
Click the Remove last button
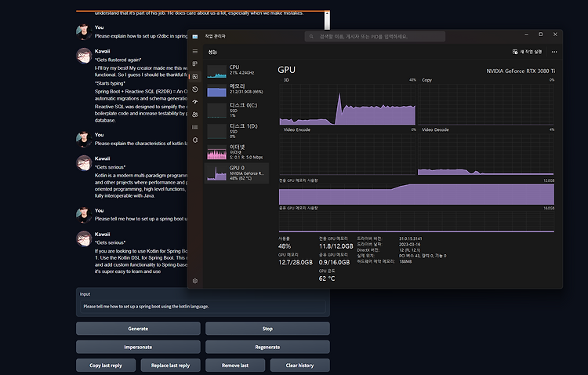(235, 366)
